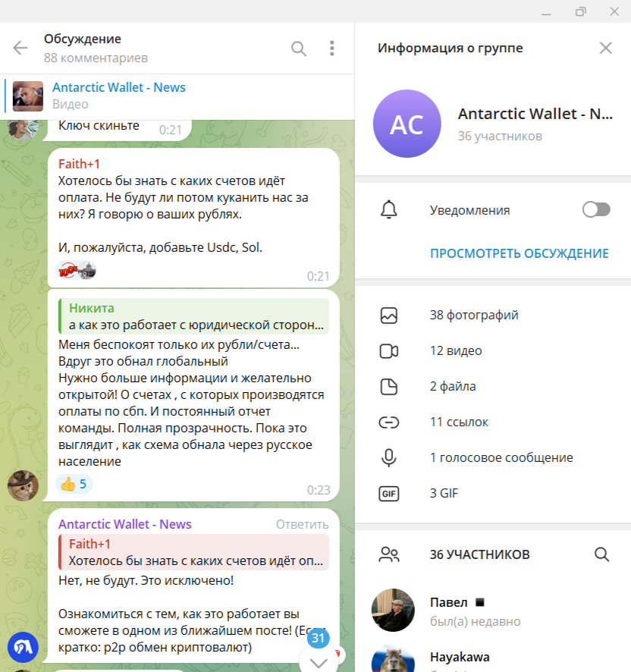The height and width of the screenshot is (672, 631).
Task: Click the thumbs-up reaction with 5 count
Action: coord(74,485)
